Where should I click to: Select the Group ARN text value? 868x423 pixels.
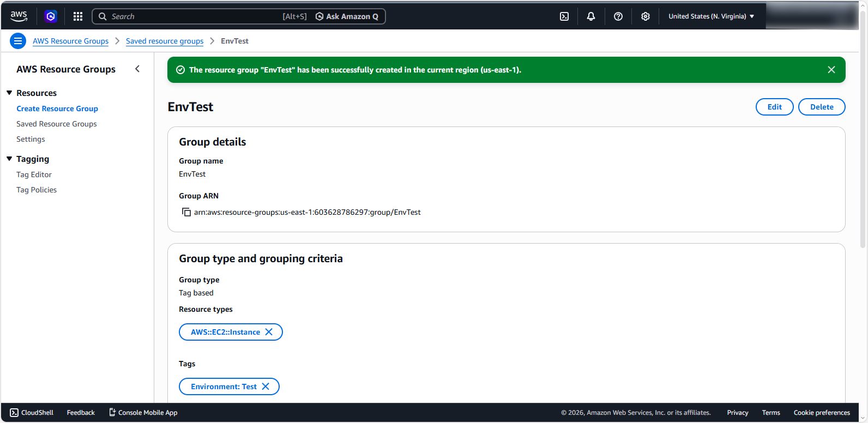pos(308,212)
